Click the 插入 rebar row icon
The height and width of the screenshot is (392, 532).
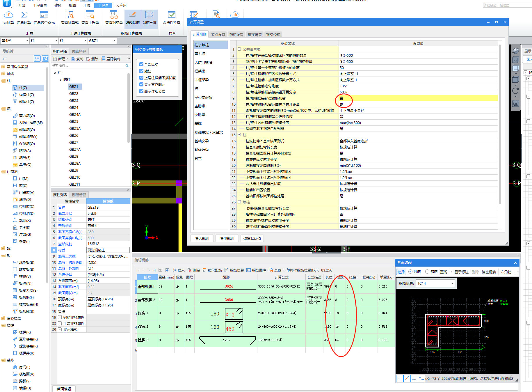coord(174,270)
